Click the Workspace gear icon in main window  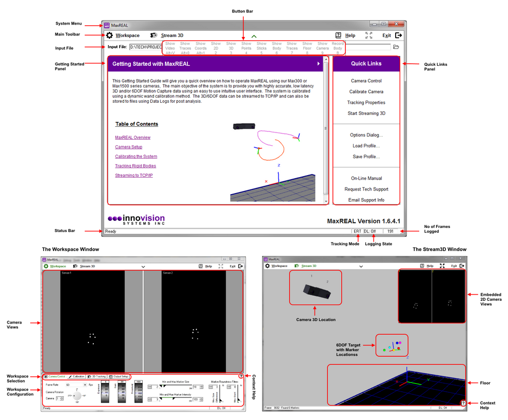[x=109, y=35]
